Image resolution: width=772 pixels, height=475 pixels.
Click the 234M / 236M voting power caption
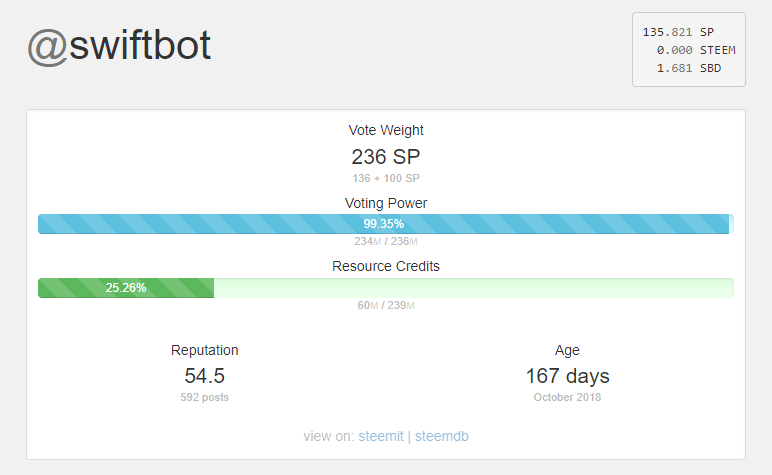pyautogui.click(x=386, y=241)
